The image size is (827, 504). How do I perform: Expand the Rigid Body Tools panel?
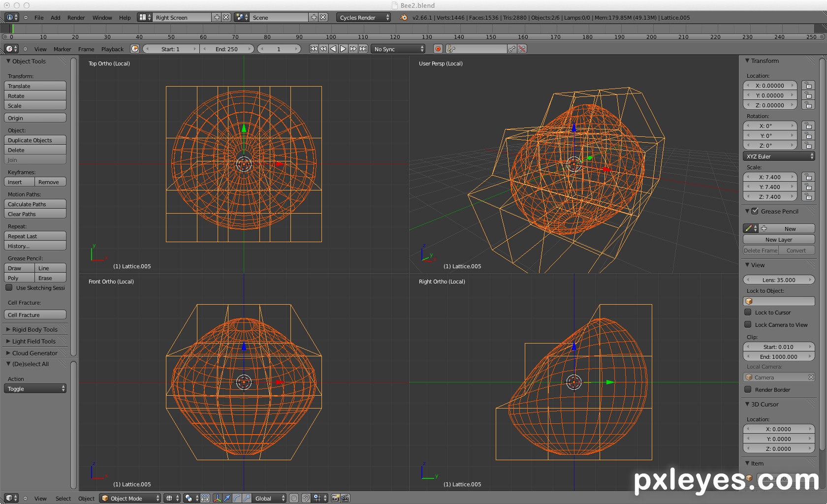(x=34, y=329)
